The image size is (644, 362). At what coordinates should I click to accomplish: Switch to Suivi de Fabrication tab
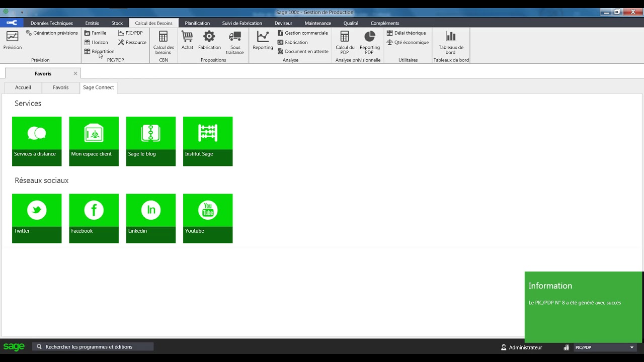(x=242, y=23)
